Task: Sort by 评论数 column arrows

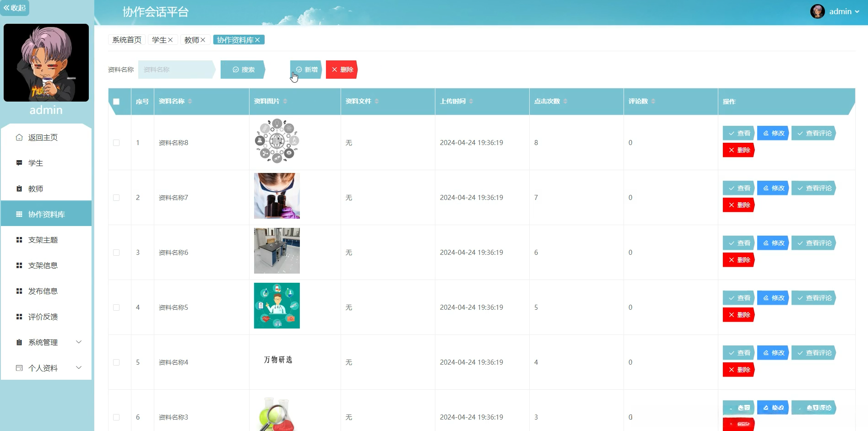Action: pos(653,101)
